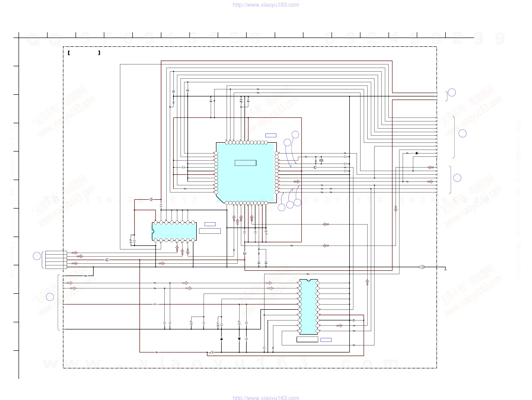Click the empty black box below the vertical IC

[x=307, y=339]
